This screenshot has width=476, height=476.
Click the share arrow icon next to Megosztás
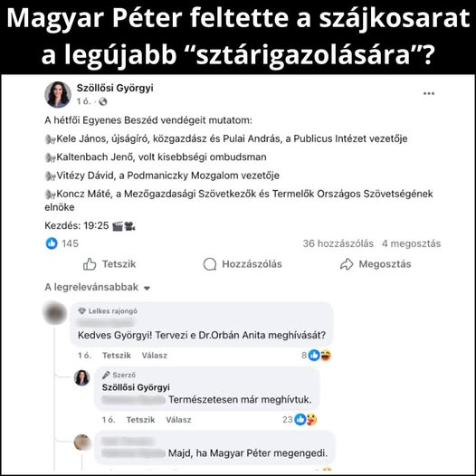pos(347,264)
